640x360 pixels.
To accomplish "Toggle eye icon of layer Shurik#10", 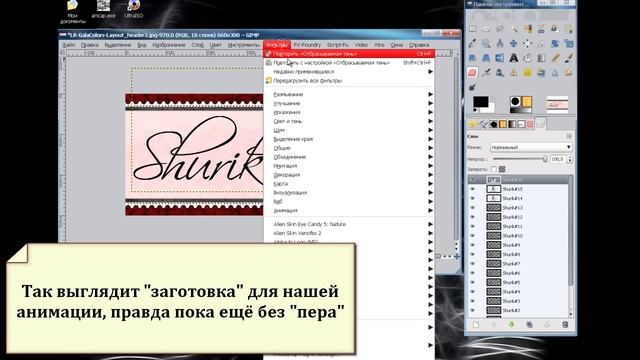I will tap(473, 236).
